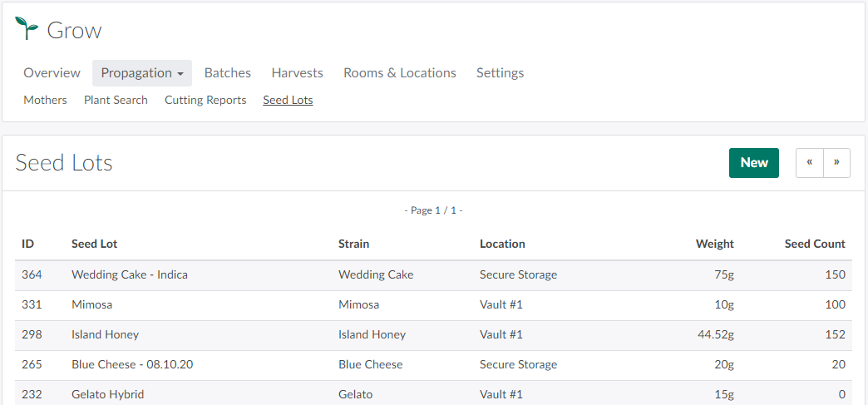
Task: Create a New seed lot
Action: [753, 163]
